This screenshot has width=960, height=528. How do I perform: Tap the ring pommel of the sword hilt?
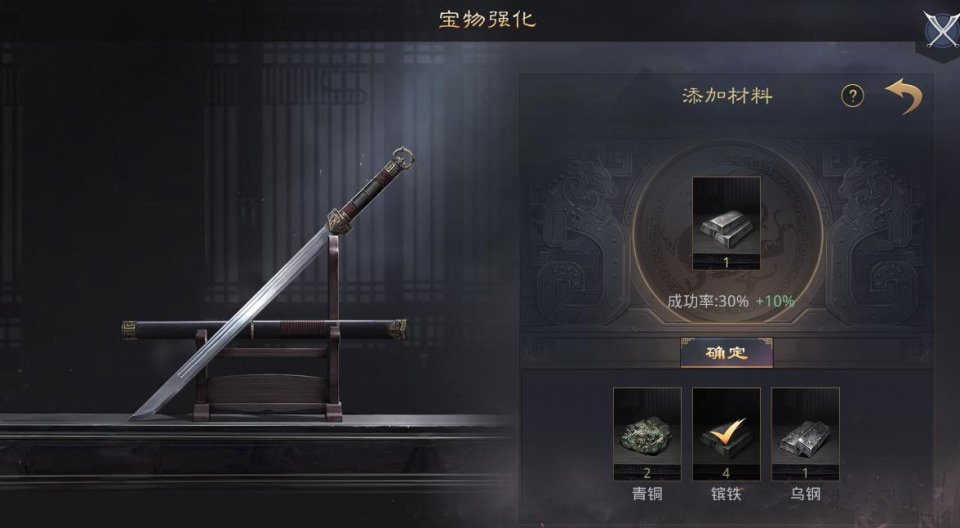(x=402, y=157)
